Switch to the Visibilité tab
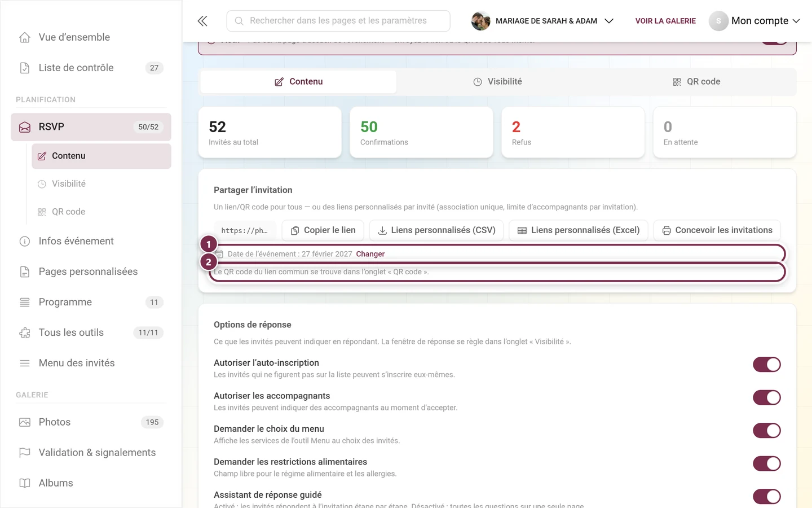812x508 pixels. point(497,82)
